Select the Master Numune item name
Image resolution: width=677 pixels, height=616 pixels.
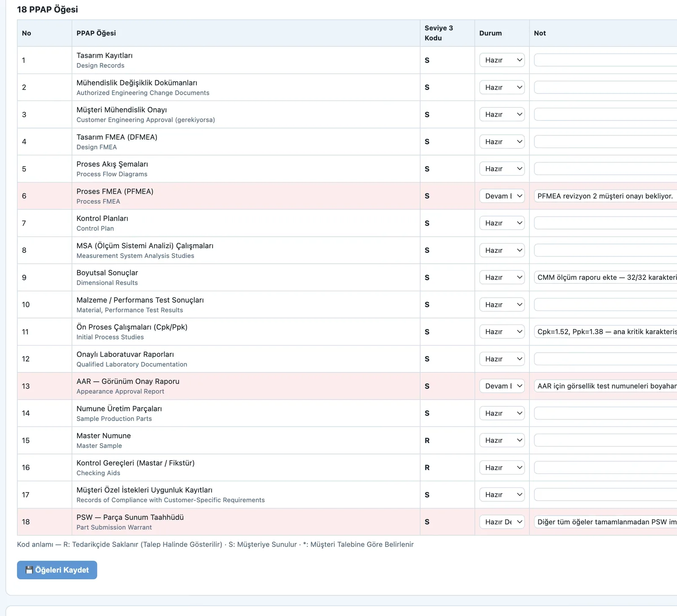(104, 436)
